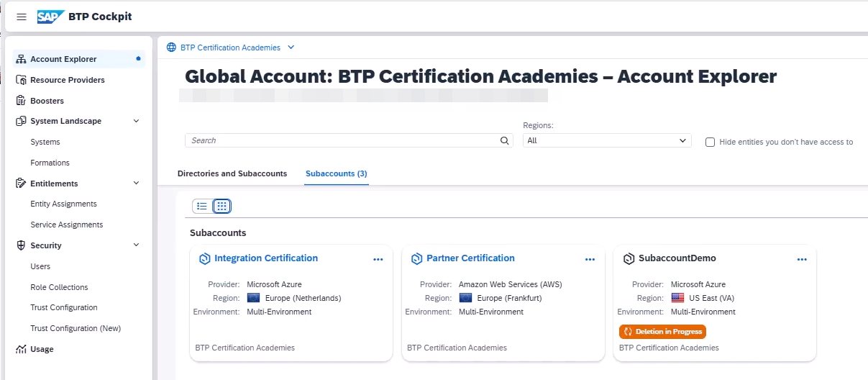Open Integration Certification actions menu

pos(378,259)
